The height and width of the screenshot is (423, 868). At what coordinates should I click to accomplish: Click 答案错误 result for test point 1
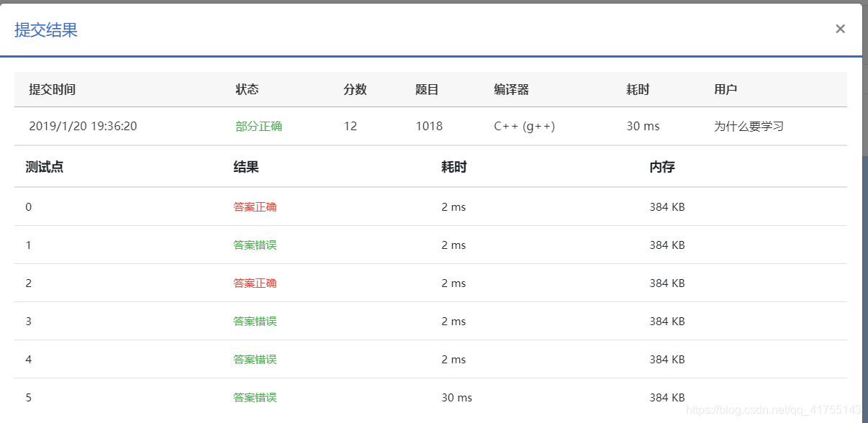[x=255, y=245]
